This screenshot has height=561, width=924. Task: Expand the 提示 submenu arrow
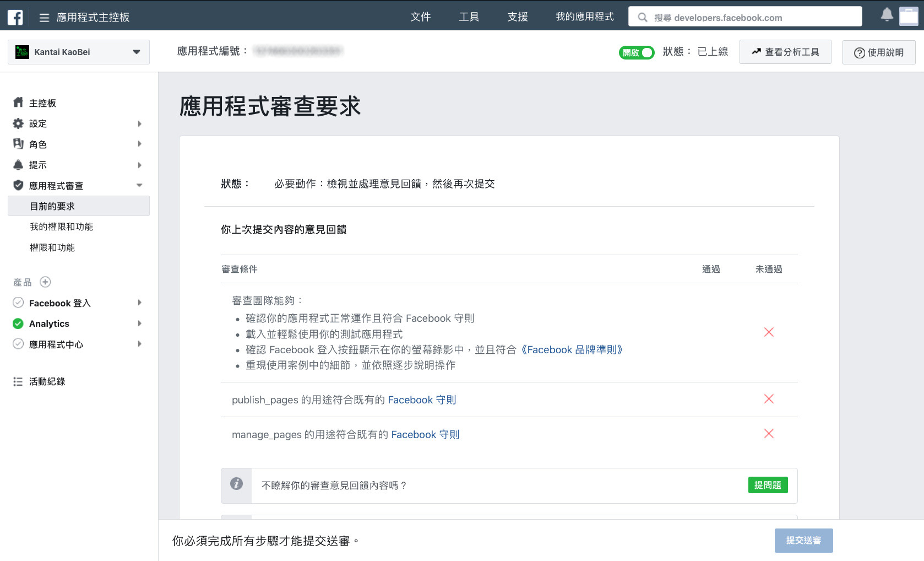pyautogui.click(x=139, y=165)
